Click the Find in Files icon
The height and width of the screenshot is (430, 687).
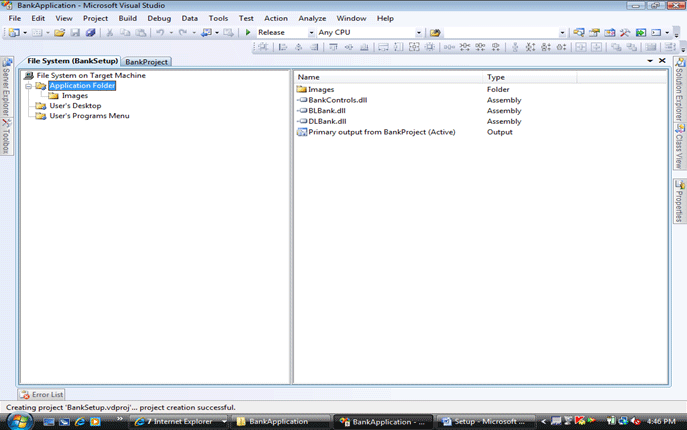(x=435, y=32)
